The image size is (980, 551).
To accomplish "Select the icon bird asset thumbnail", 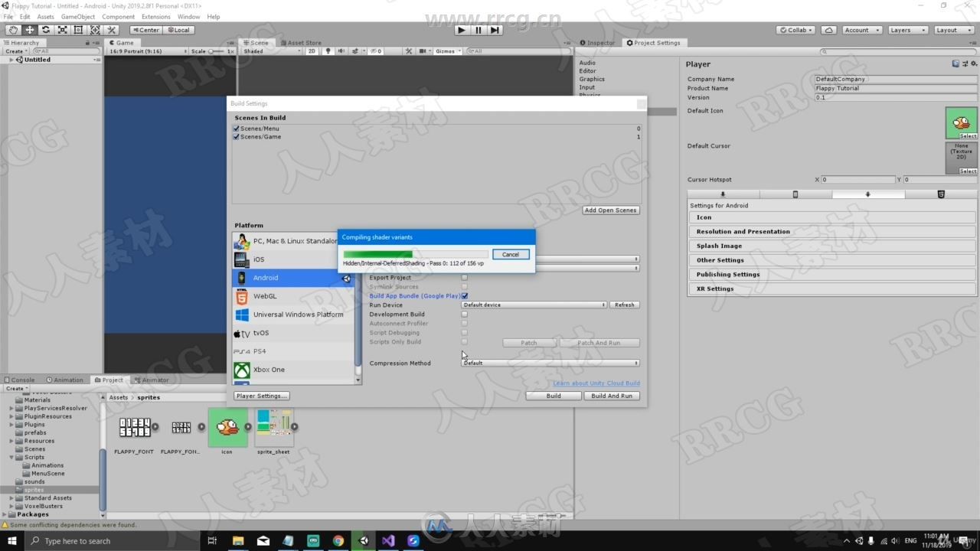I will click(x=227, y=427).
